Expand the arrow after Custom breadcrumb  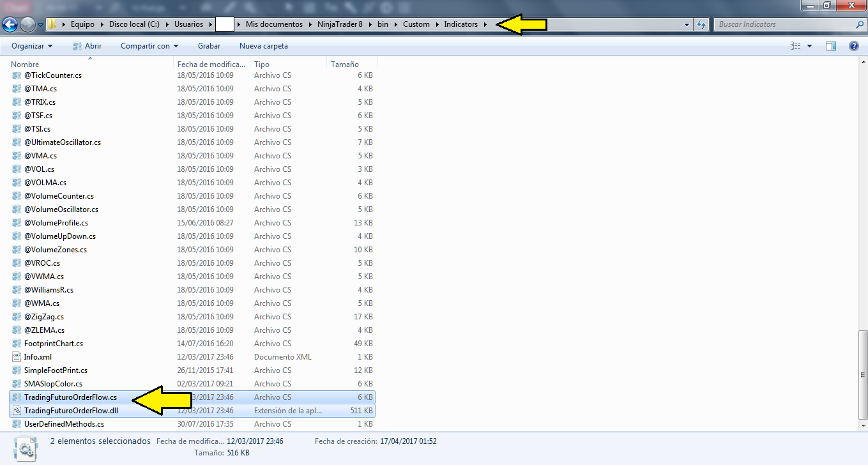[x=438, y=24]
